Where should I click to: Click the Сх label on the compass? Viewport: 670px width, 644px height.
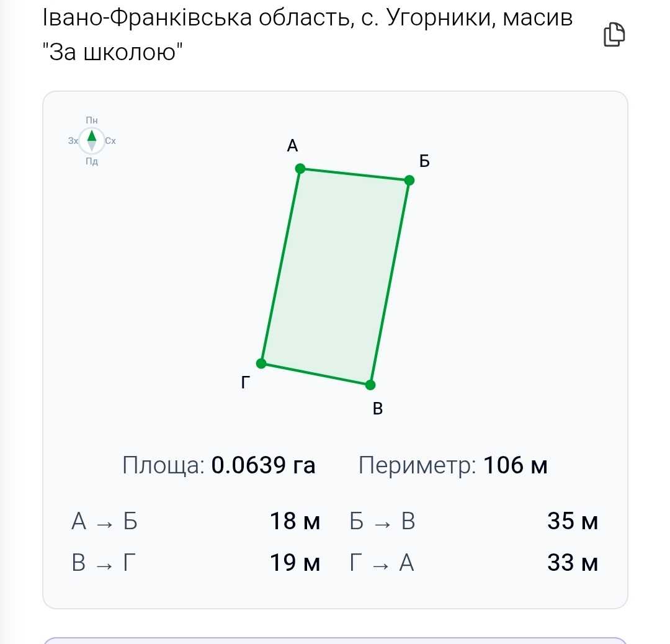pyautogui.click(x=110, y=141)
